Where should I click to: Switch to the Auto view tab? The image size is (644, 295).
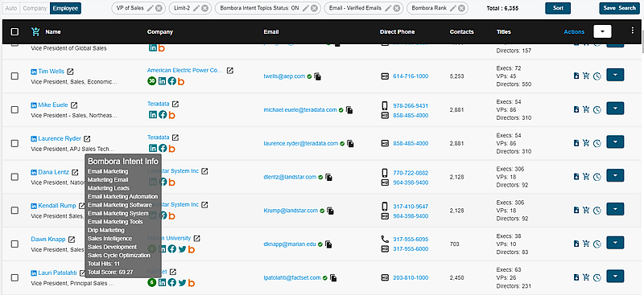click(x=11, y=8)
